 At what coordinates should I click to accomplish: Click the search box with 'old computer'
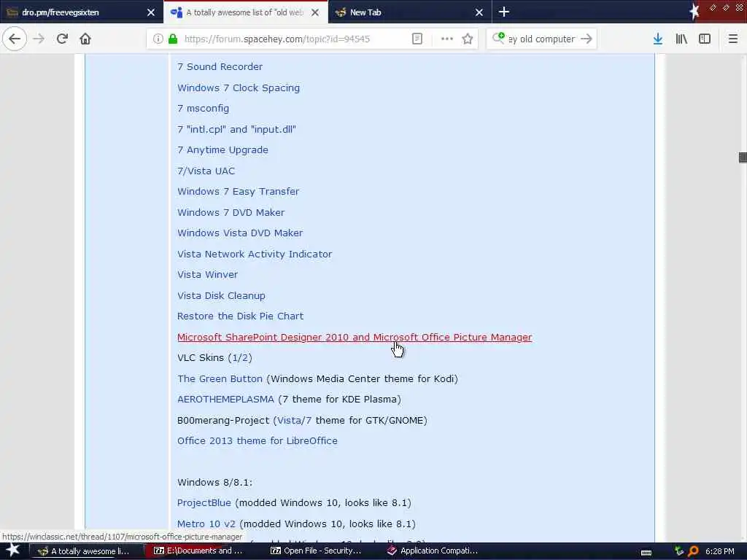(x=541, y=39)
